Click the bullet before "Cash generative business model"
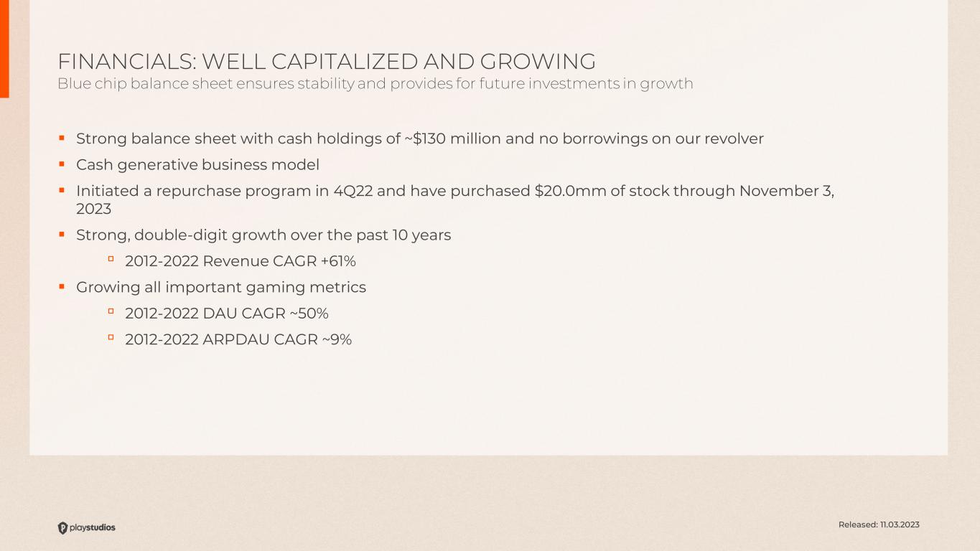Image resolution: width=980 pixels, height=551 pixels. 62,164
